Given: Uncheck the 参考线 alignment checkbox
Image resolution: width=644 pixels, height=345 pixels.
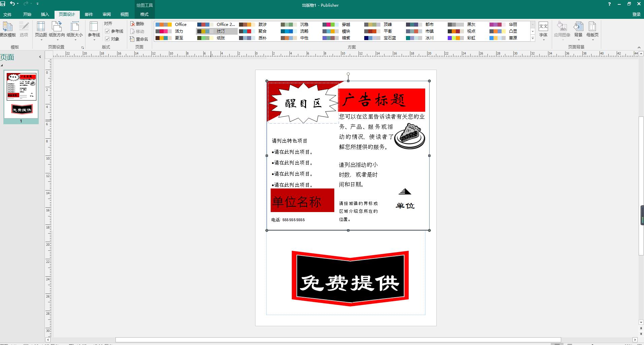Looking at the screenshot, I should click(108, 31).
